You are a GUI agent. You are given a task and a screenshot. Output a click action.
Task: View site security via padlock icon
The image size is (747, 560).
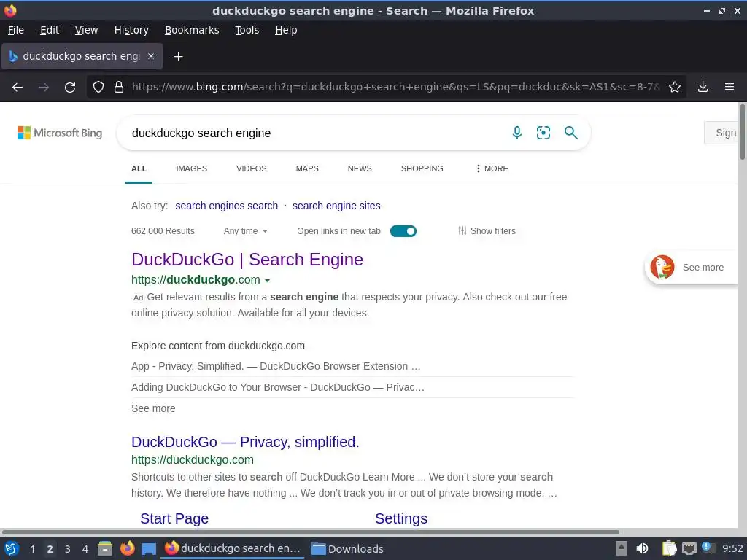(x=119, y=87)
